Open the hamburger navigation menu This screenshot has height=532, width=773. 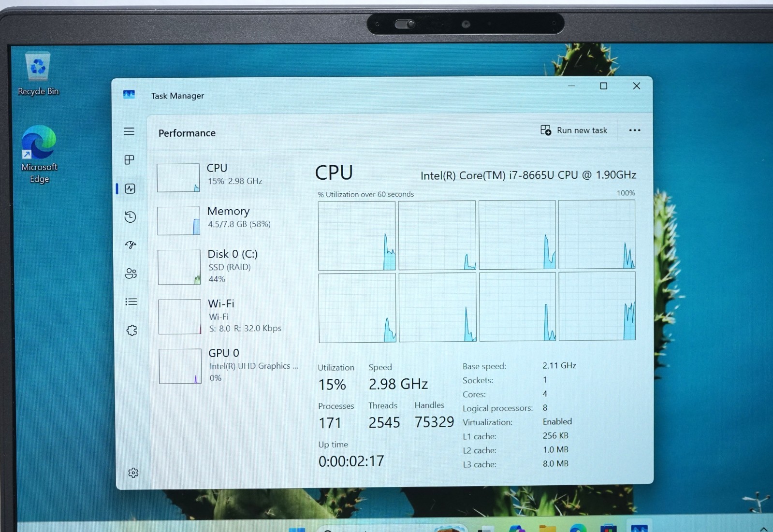[x=129, y=131]
